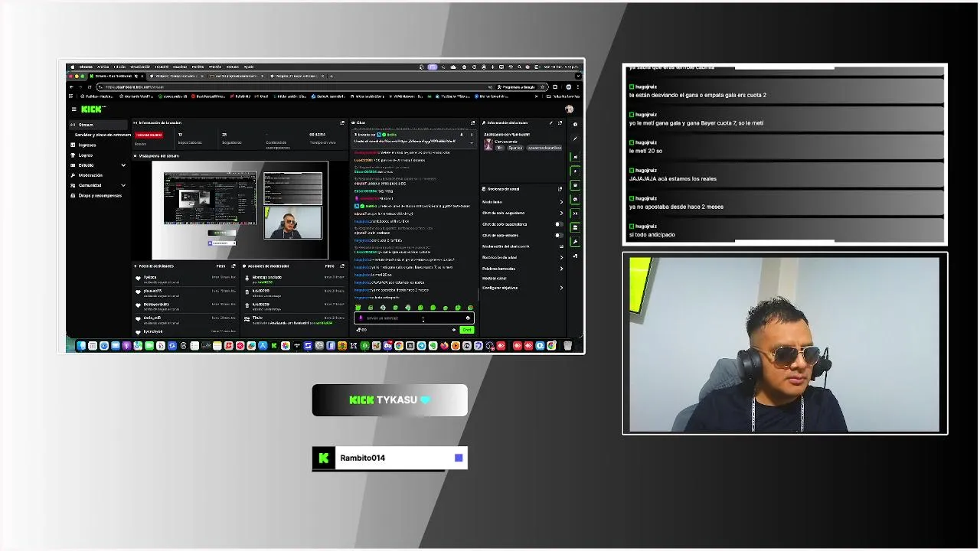Click the green Chat send button
The image size is (980, 551).
click(467, 330)
